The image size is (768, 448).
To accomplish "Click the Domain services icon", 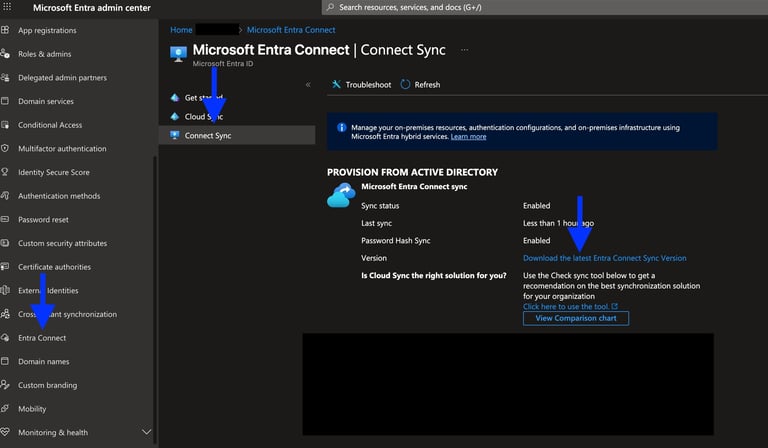I will pos(5,101).
